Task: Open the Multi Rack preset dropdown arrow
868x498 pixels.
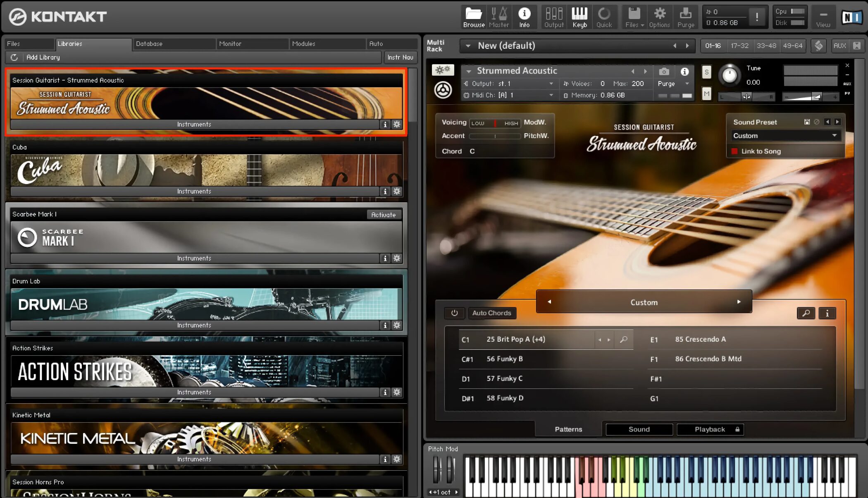Action: [x=468, y=46]
